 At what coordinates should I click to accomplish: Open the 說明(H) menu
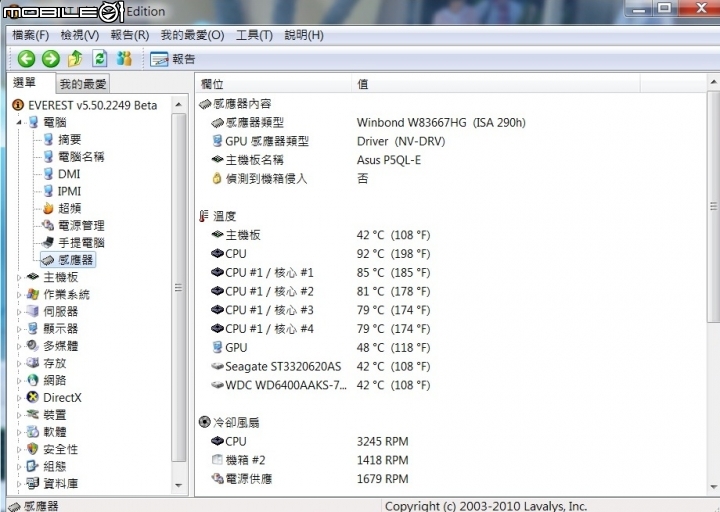(304, 35)
